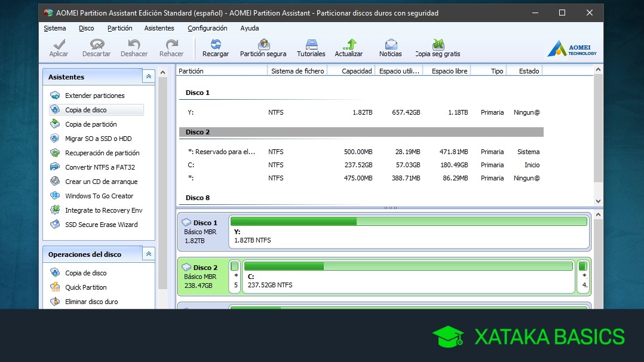Viewport: 644px width, 362px height.
Task: Reload disks with Recargar icon
Action: coord(216,48)
